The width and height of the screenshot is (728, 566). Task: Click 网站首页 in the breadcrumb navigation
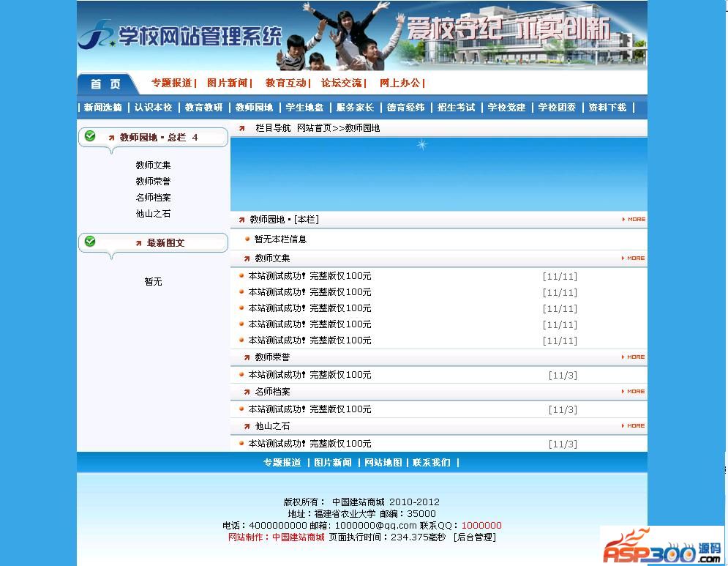[x=315, y=128]
